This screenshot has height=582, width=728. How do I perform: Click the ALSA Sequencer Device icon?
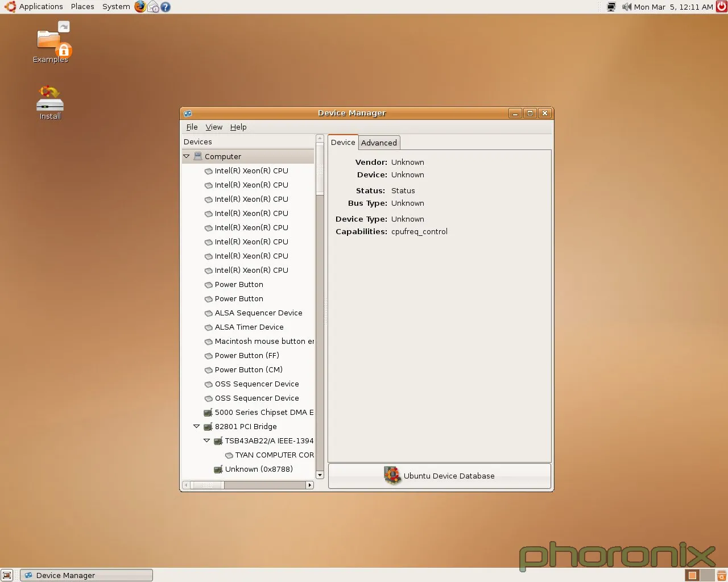208,313
